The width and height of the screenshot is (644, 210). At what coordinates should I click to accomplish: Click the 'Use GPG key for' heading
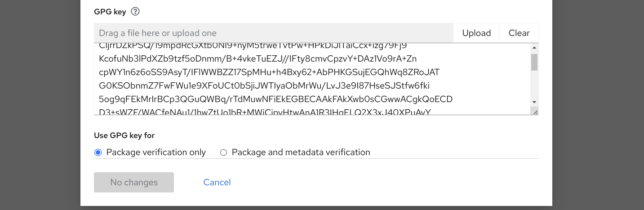[124, 135]
